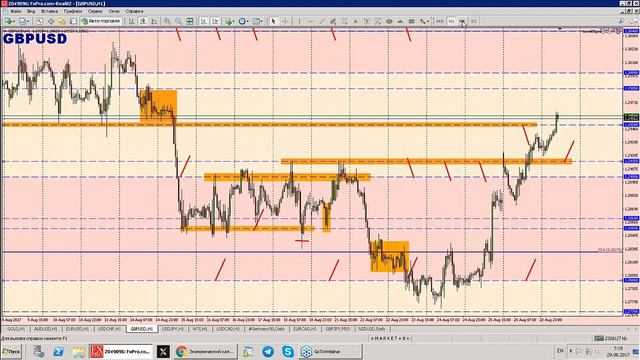Click the Пуск start button

(x=11, y=351)
